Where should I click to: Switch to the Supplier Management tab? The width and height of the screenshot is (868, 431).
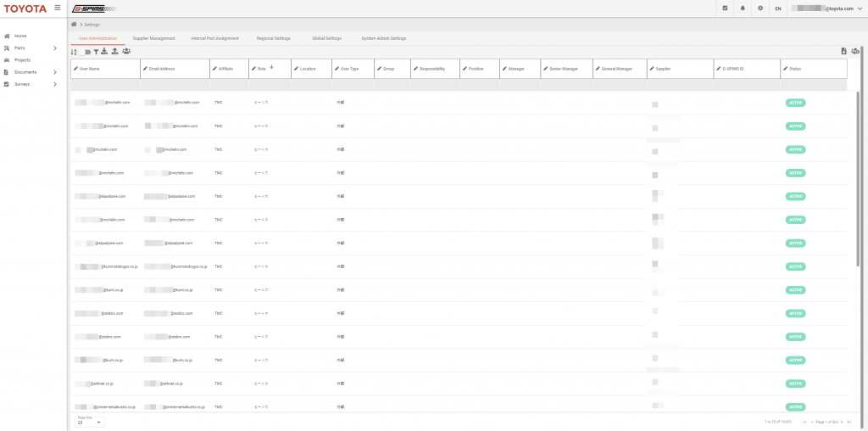(x=154, y=38)
